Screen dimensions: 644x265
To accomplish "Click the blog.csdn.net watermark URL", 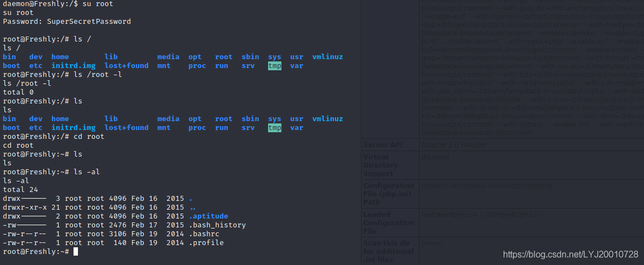I will coord(570,254).
